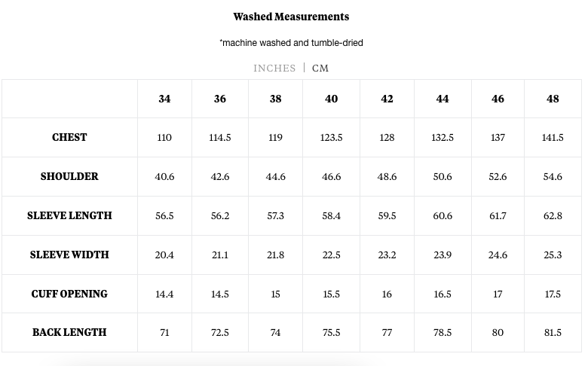Click the CUFF OPENING row label
588x366 pixels.
(x=69, y=294)
